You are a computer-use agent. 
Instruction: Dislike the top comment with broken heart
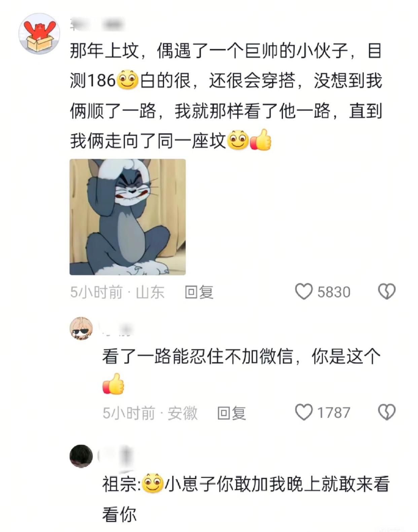coord(387,292)
